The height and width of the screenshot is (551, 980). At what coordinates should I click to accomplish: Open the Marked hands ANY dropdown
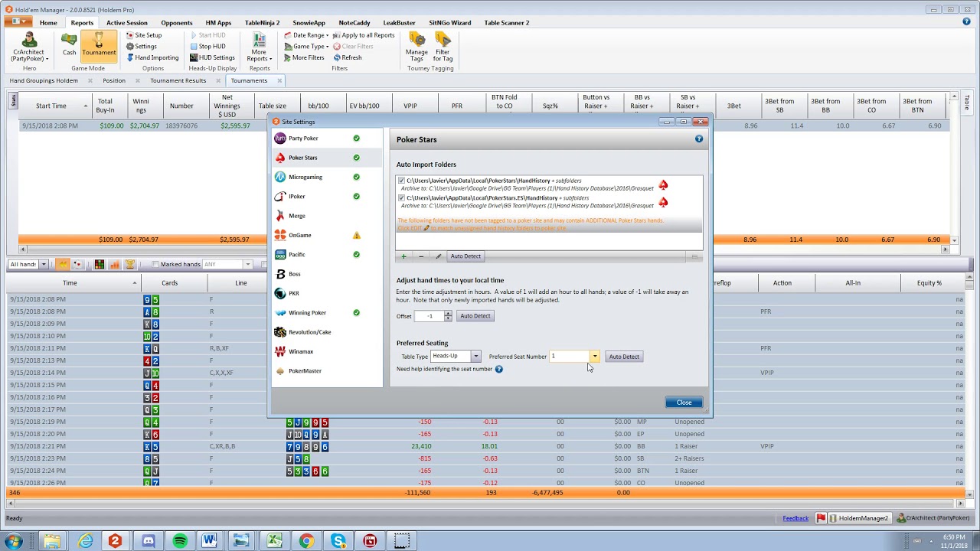pyautogui.click(x=247, y=265)
